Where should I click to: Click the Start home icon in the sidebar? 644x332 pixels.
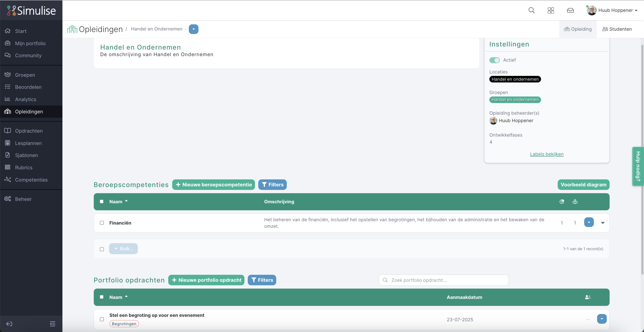[7, 31]
